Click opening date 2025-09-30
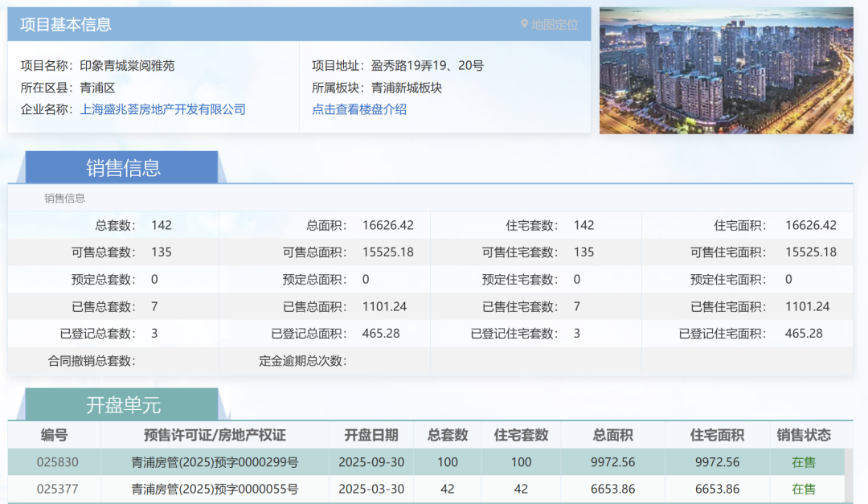The height and width of the screenshot is (504, 868). tap(371, 462)
